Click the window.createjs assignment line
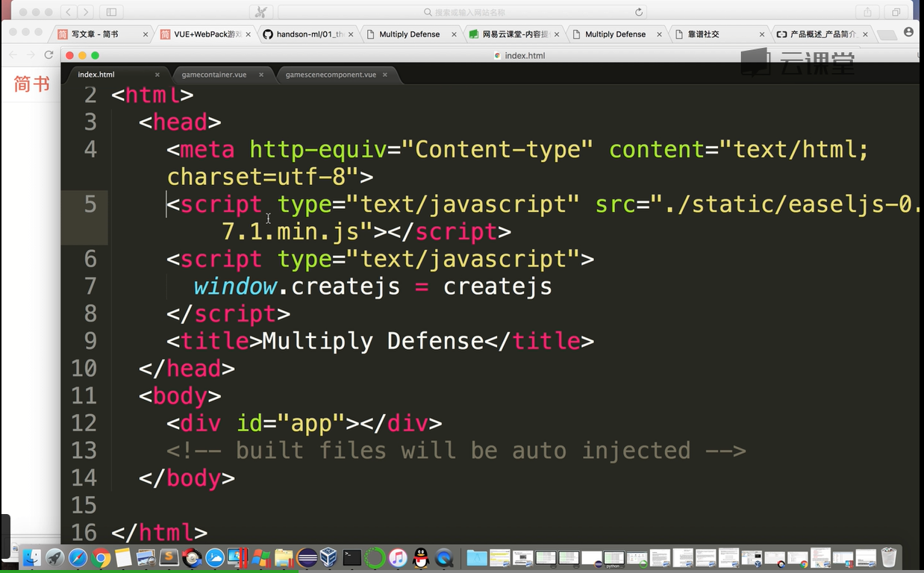Screen dimensions: 924x573 click(x=373, y=286)
